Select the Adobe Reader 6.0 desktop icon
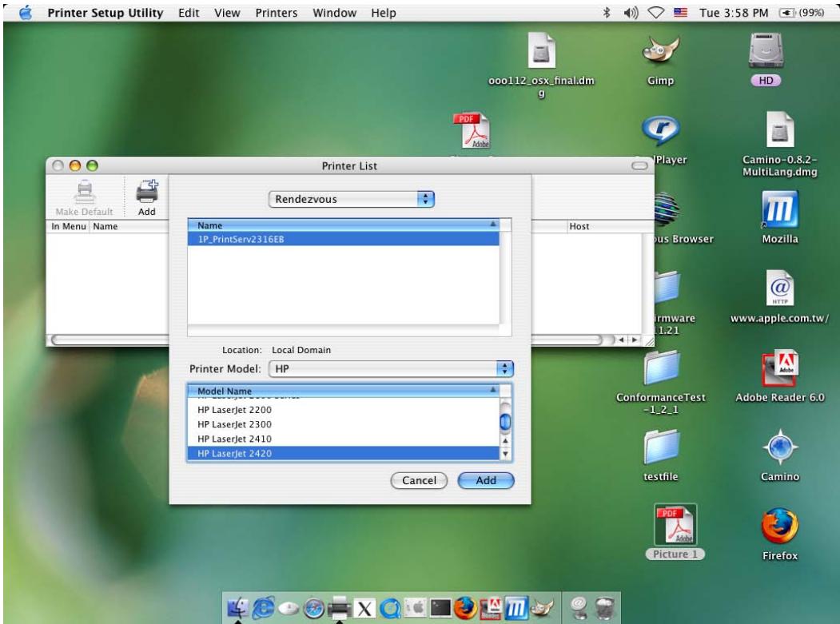The height and width of the screenshot is (624, 840). click(x=780, y=368)
